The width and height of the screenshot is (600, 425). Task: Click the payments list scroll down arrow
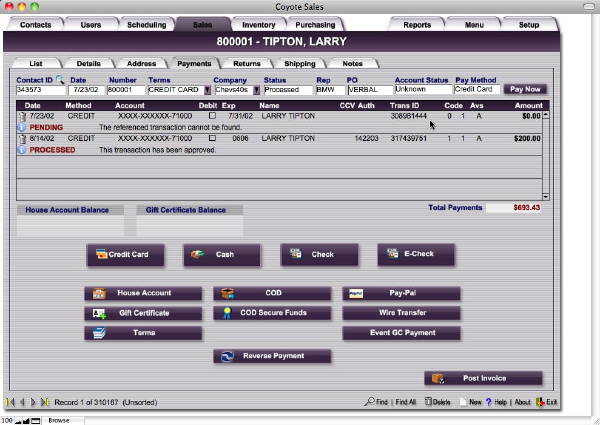pos(545,196)
